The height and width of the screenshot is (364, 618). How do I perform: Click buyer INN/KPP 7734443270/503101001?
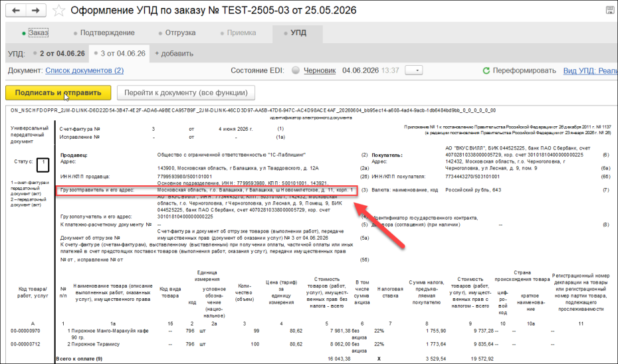472,177
